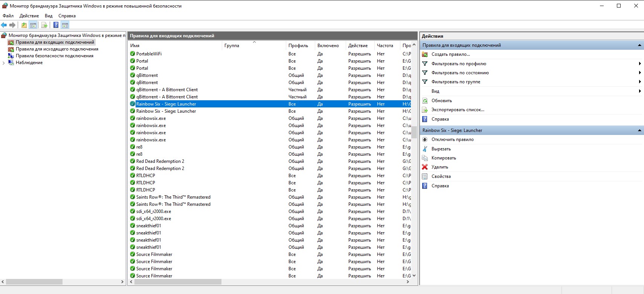
Task: Sort rules by the Включено column header
Action: pyautogui.click(x=330, y=46)
